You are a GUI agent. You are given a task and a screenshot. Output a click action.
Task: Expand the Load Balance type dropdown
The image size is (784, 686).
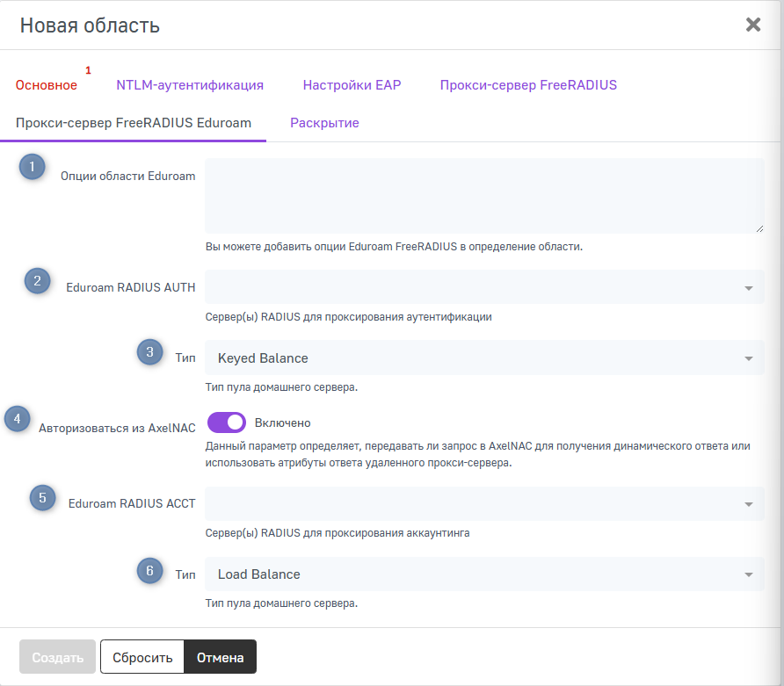pos(484,574)
